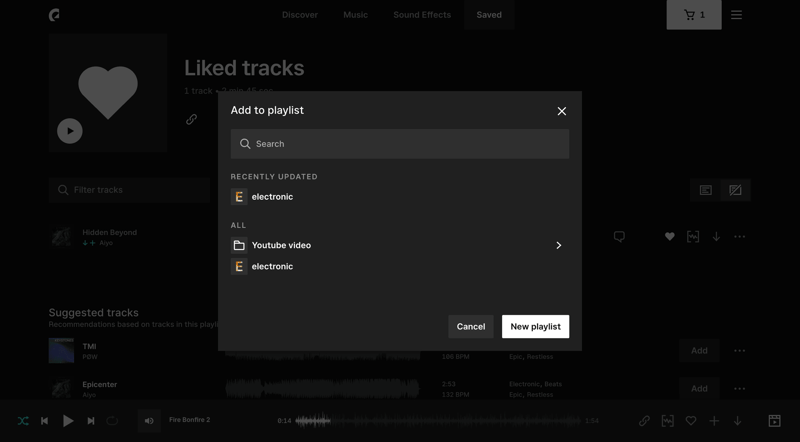Screen dimensions: 800x442
Task: Open TMI track title
Action: click(89, 347)
